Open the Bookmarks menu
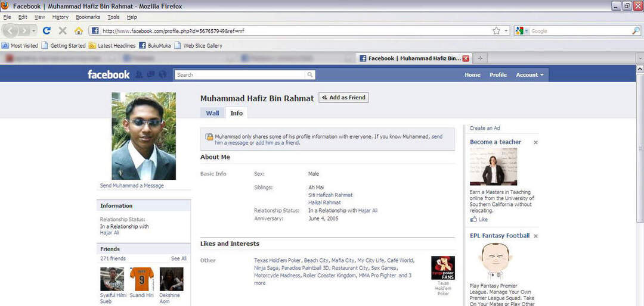The height and width of the screenshot is (306, 644). point(88,17)
